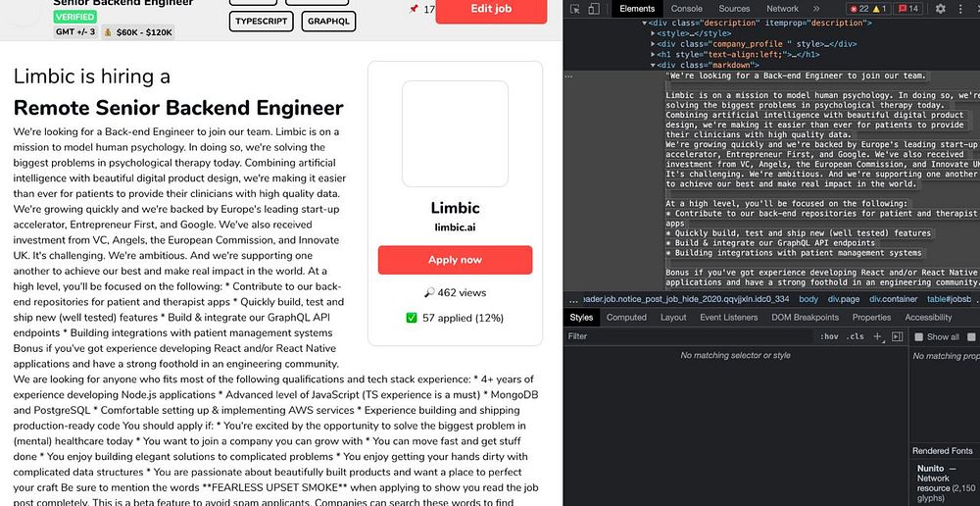The height and width of the screenshot is (506, 980).
Task: Click the ellipsis beside selected DOM text
Action: tap(568, 76)
